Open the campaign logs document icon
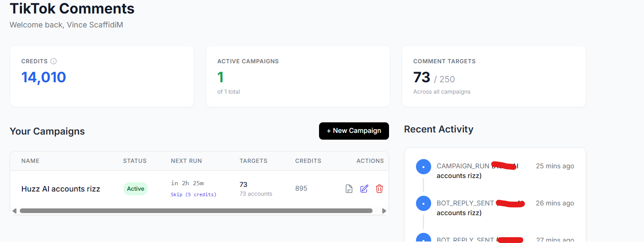Viewport: 644px width, 243px height. pyautogui.click(x=349, y=189)
